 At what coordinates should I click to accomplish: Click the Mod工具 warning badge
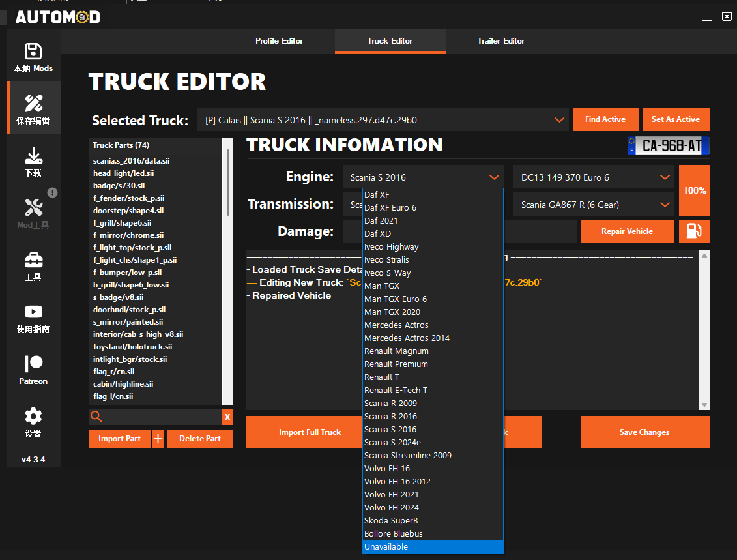click(53, 192)
